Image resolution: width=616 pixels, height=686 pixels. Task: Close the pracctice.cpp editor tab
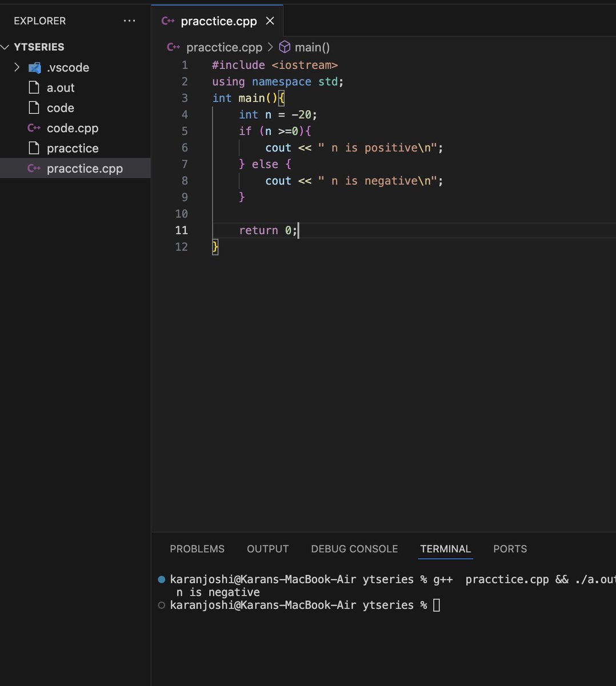point(270,21)
